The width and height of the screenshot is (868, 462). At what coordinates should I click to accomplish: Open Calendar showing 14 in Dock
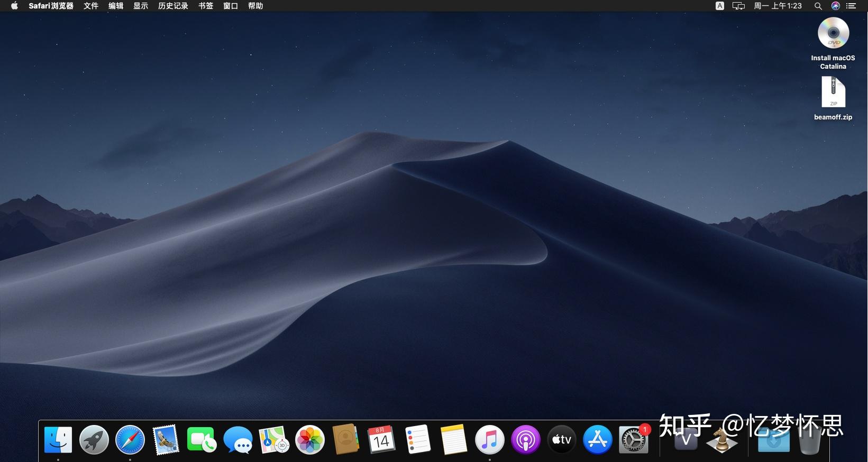pyautogui.click(x=381, y=439)
